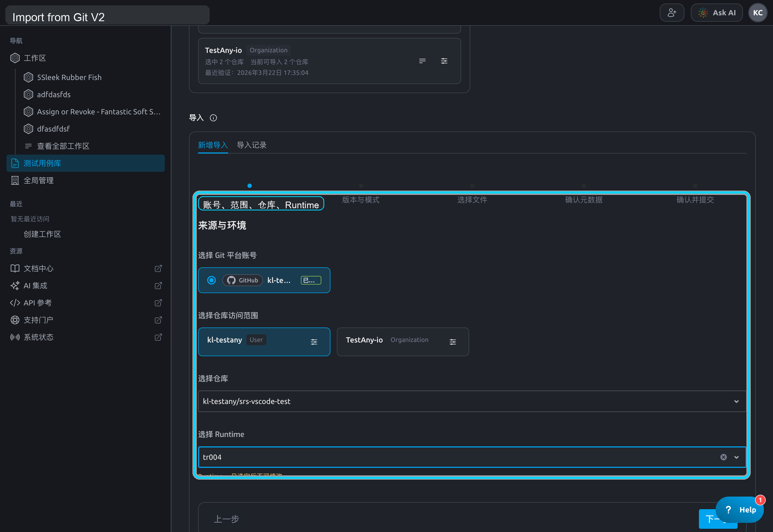The width and height of the screenshot is (773, 532).
Task: Click kl-testany scope settings sliders icon
Action: 314,342
